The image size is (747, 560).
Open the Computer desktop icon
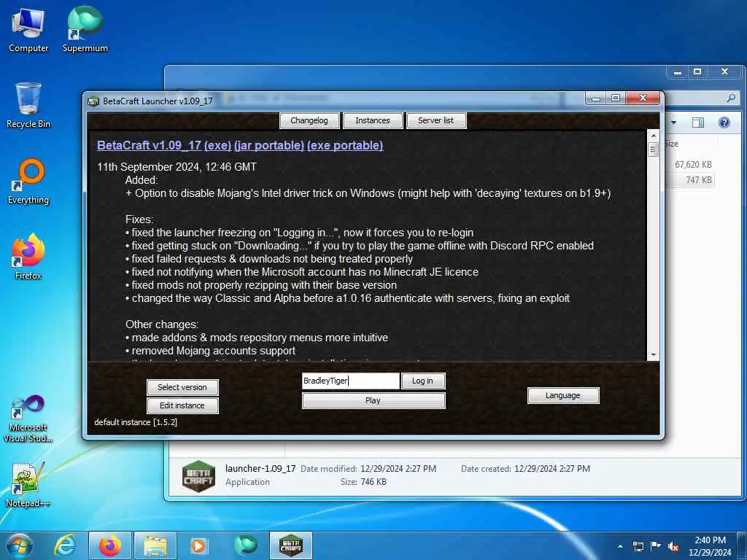click(28, 31)
